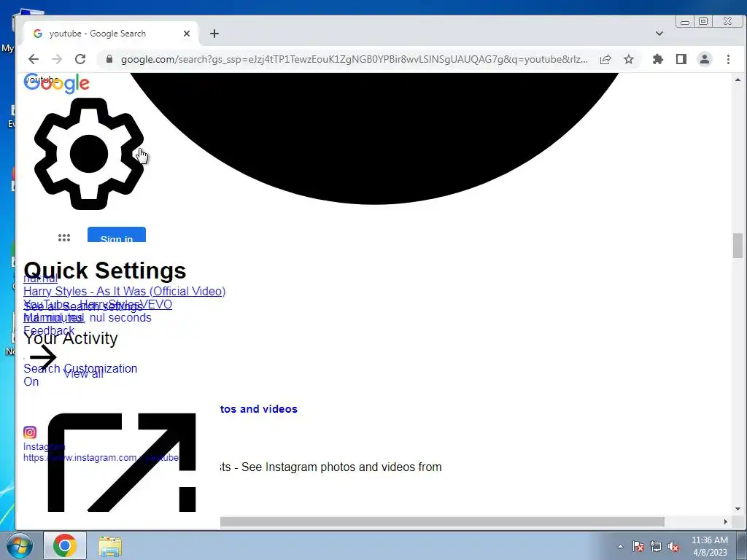The image size is (747, 560).
Task: Click the 'tos and videos' result title
Action: [259, 408]
